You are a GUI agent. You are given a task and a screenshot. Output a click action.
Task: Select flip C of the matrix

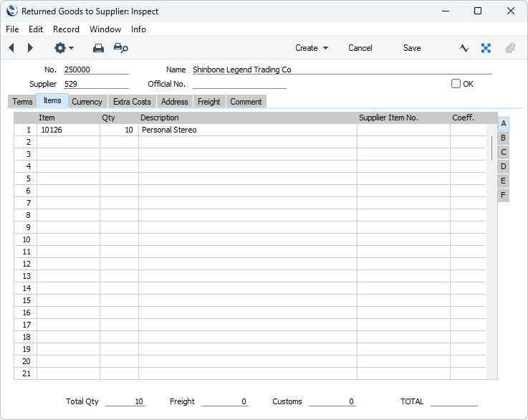tap(503, 152)
